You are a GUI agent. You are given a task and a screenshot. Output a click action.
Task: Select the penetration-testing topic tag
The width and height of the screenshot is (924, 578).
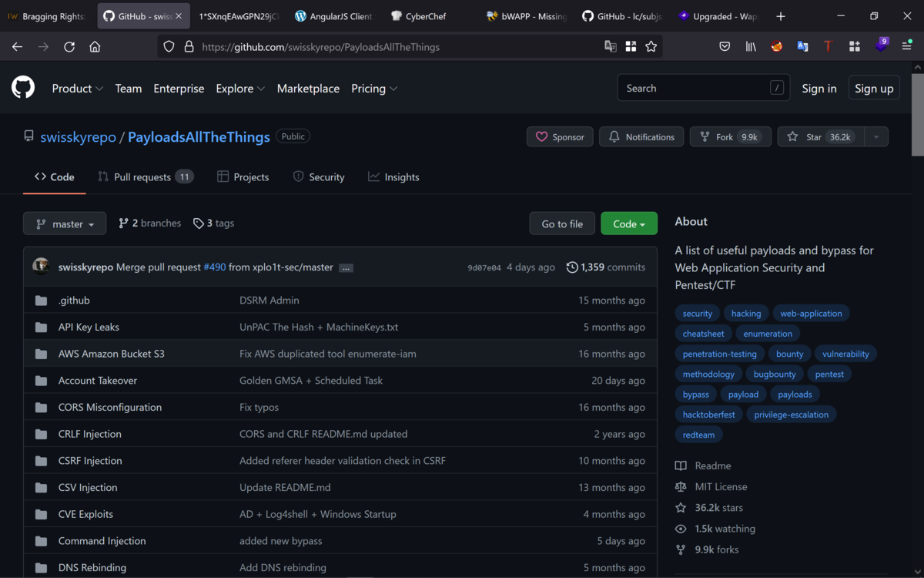[x=720, y=354]
